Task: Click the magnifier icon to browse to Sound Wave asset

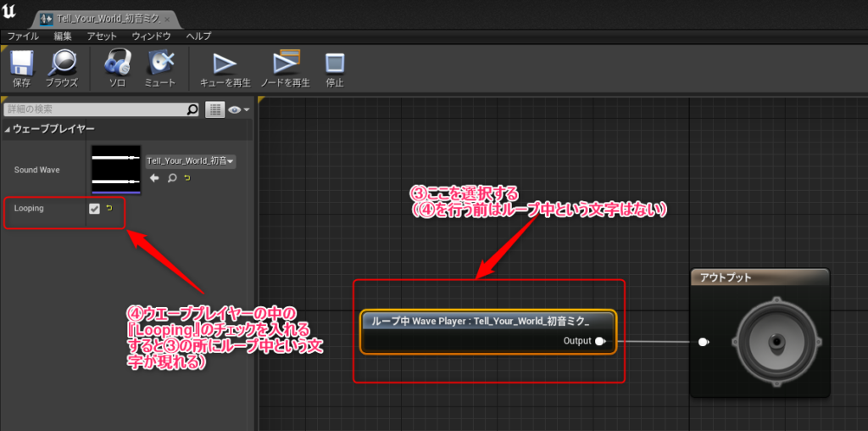Action: tap(171, 179)
